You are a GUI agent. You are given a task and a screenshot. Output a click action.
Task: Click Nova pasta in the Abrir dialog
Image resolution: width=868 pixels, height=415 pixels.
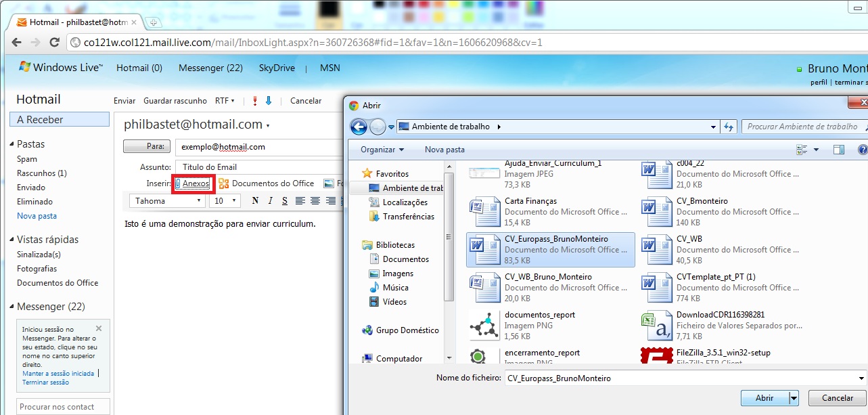[444, 150]
